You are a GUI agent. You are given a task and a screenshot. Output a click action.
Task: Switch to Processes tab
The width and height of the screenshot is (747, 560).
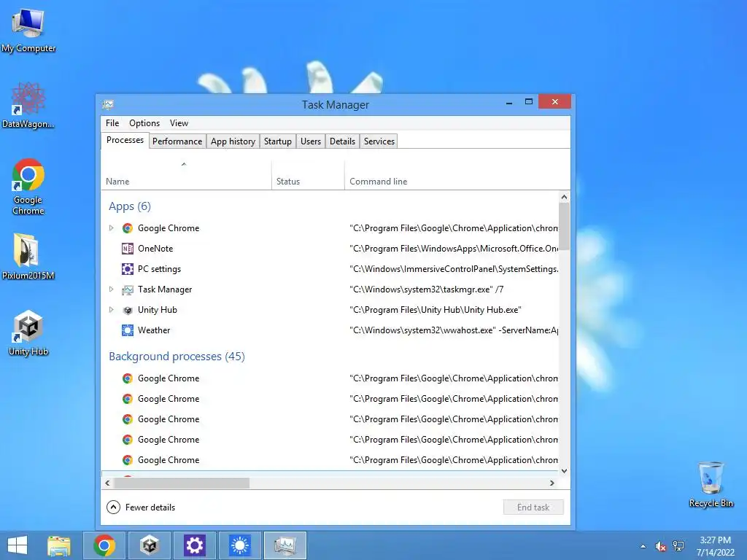click(x=125, y=140)
